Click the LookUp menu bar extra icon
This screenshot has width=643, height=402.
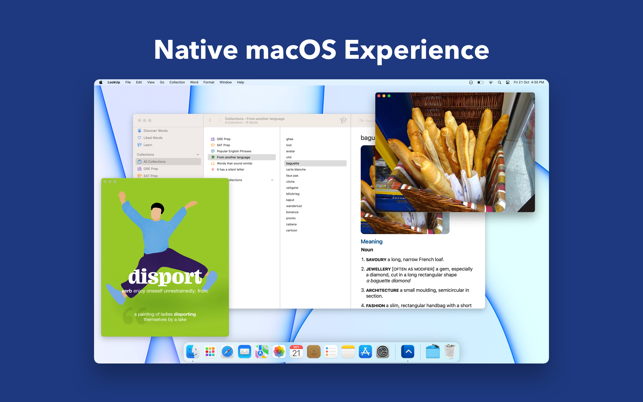click(471, 82)
